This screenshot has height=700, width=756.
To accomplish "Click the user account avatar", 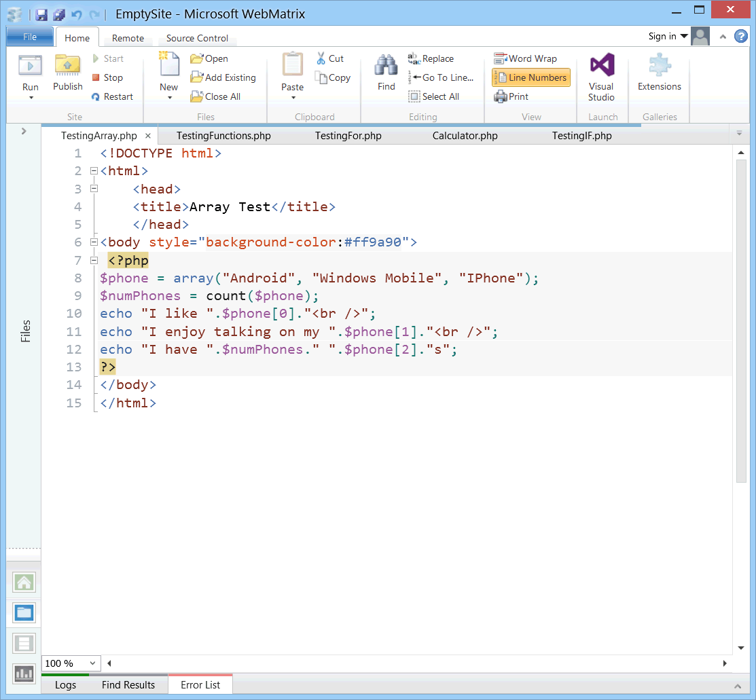I will (700, 36).
